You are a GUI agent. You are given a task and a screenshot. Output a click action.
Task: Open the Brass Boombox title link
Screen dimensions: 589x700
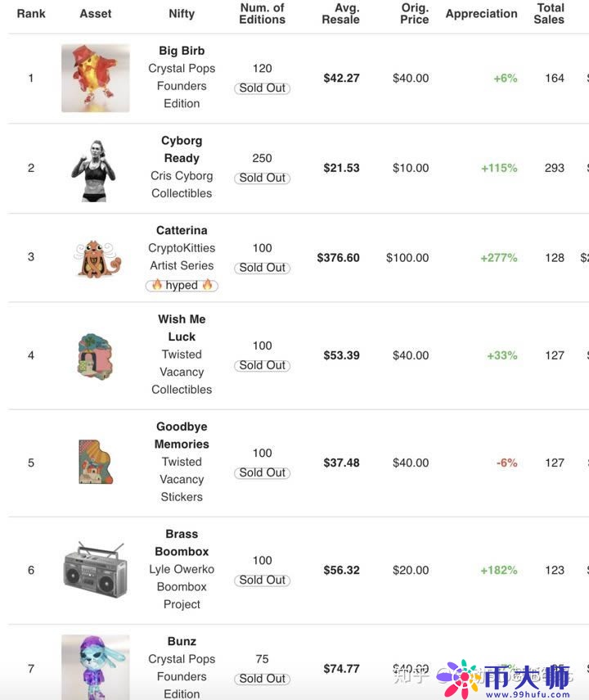click(x=182, y=543)
